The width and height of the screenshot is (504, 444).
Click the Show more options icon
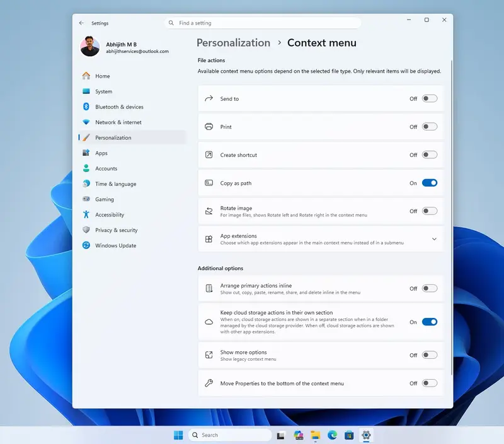[x=209, y=355]
